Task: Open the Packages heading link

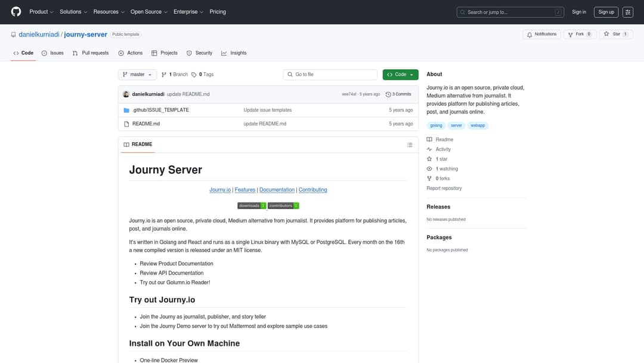Action: tap(439, 238)
